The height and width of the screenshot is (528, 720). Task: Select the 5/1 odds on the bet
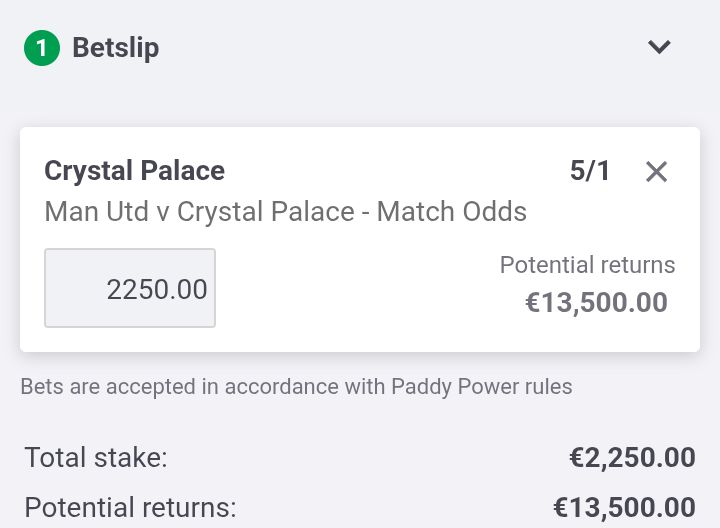pos(590,171)
